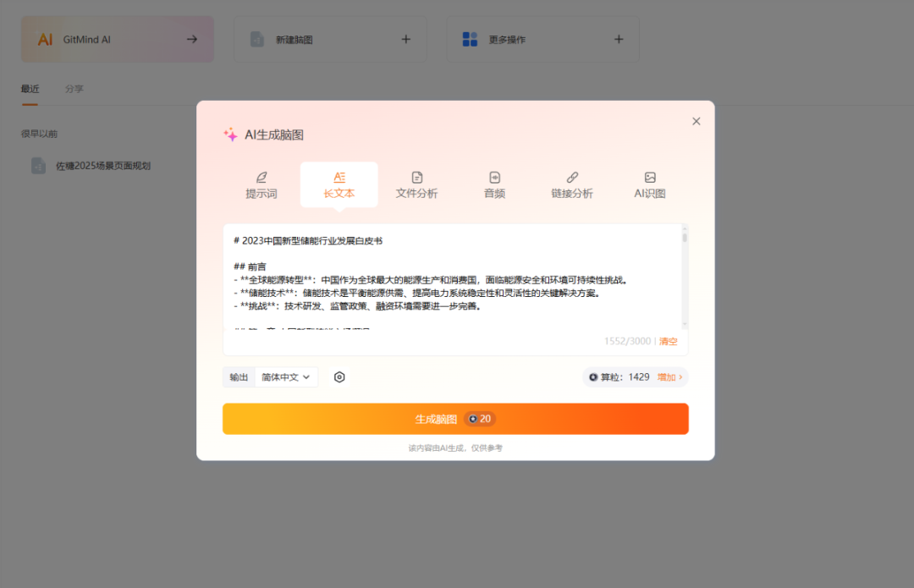
Task: Select the 分享 tab in the background
Action: point(74,89)
